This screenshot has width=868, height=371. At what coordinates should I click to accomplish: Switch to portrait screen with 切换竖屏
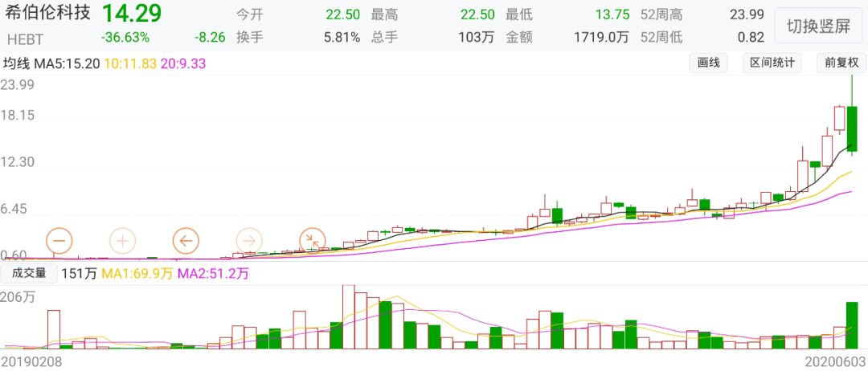818,26
